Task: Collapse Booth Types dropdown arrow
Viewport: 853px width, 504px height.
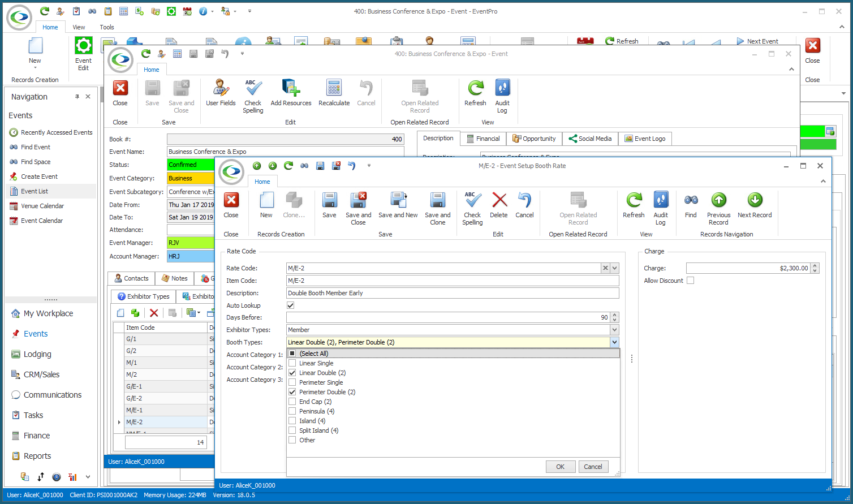Action: 614,342
